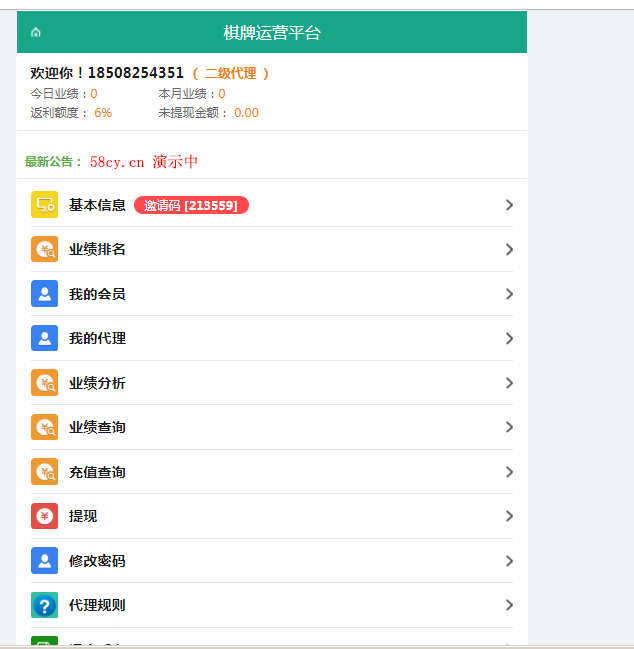Viewport: 634px width, 649px height.
Task: Open the yellow 基本信息 icon
Action: click(x=44, y=204)
